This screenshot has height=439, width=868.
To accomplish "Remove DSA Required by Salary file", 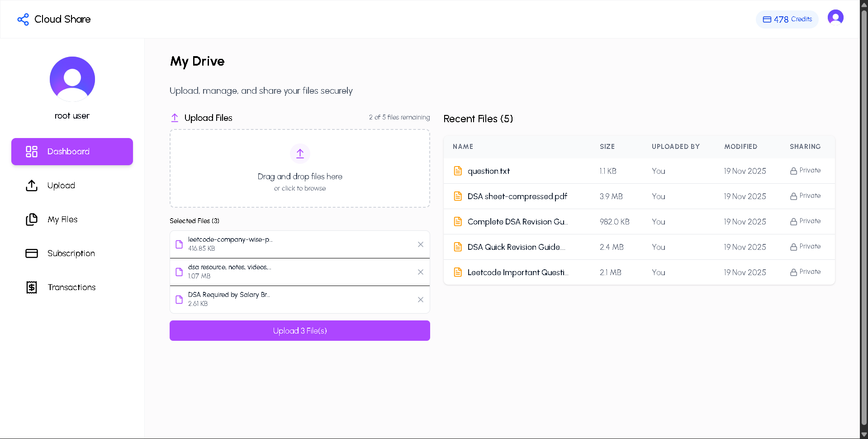I will (x=421, y=300).
